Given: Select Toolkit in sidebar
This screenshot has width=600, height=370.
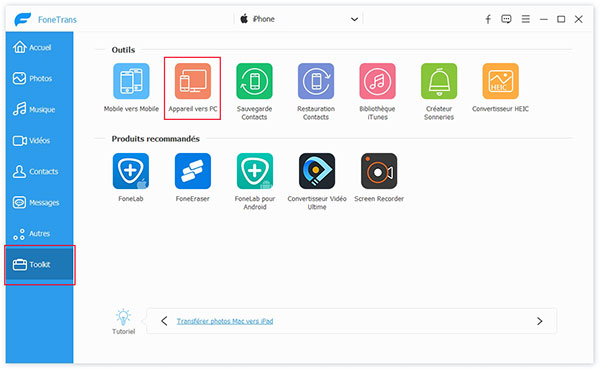Looking at the screenshot, I should pos(39,265).
